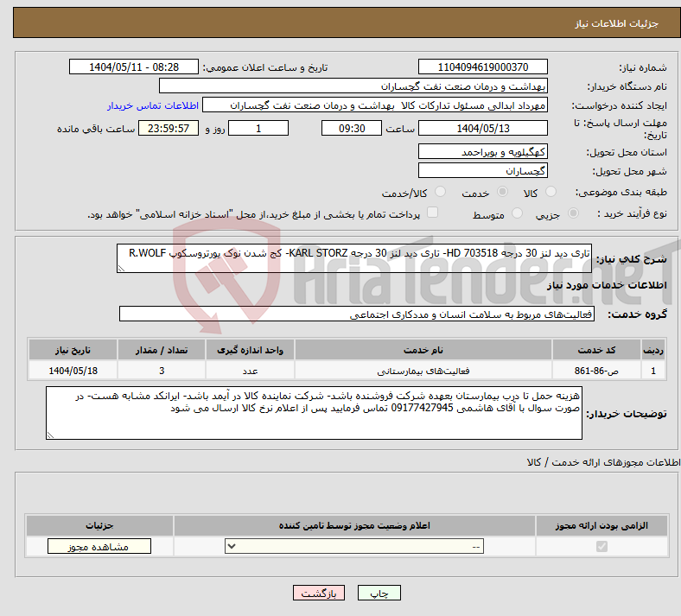Click the تعداد / مقدار column header
The image size is (681, 616).
[162, 350]
